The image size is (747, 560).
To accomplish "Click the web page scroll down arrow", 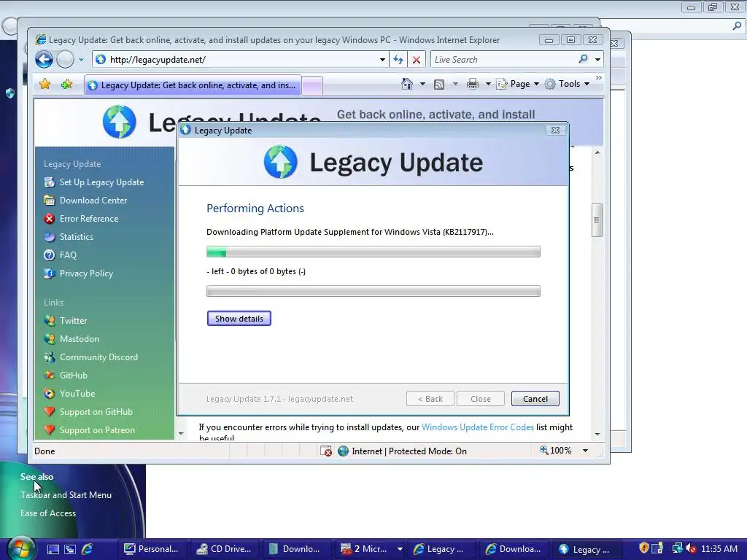I will [x=597, y=435].
